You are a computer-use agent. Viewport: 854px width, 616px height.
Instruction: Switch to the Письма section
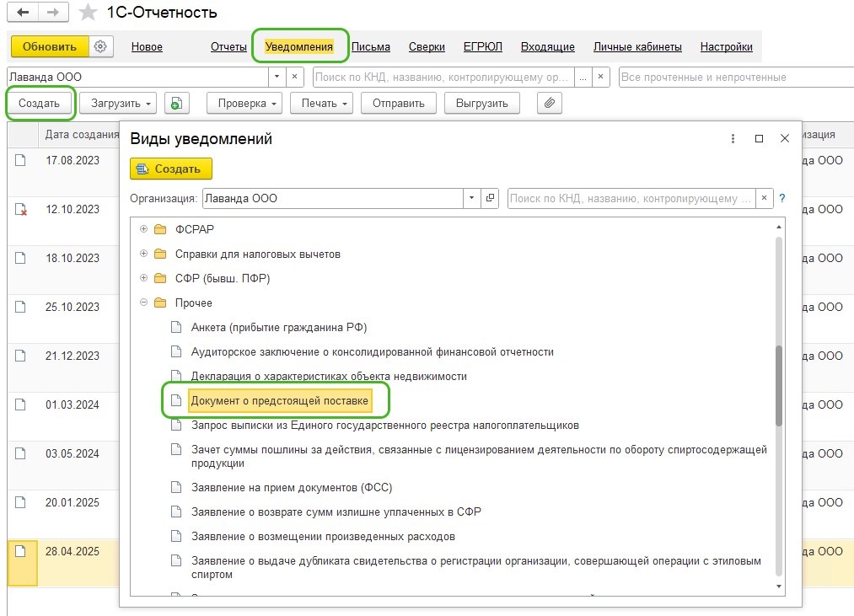point(371,47)
